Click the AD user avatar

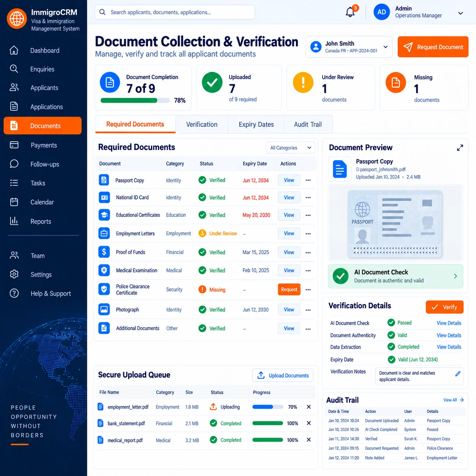381,12
